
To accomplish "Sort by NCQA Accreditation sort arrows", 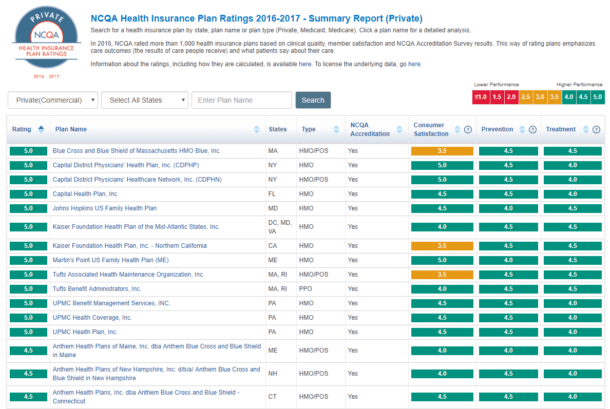I will coord(399,130).
